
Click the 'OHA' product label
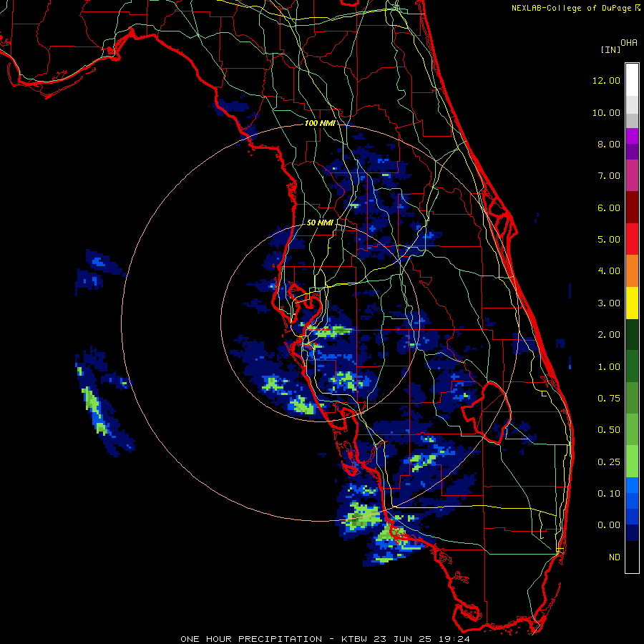pyautogui.click(x=629, y=43)
